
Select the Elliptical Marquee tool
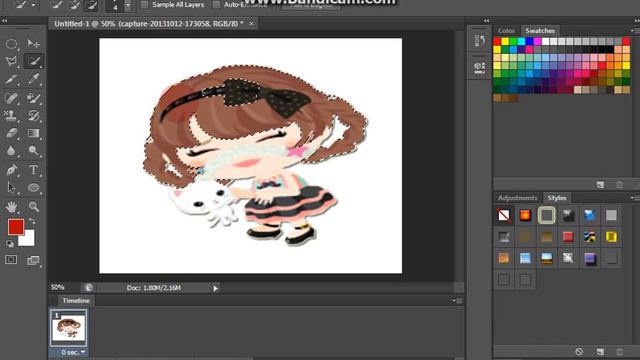point(11,43)
